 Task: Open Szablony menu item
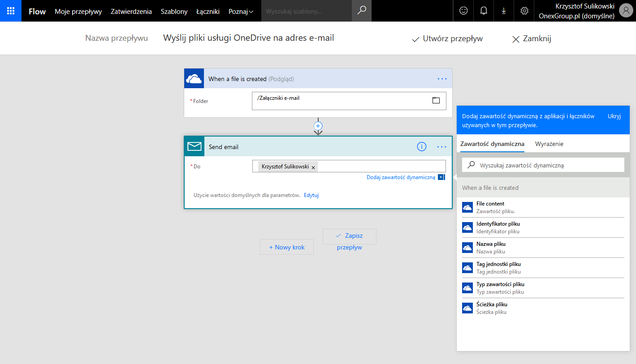pyautogui.click(x=174, y=12)
